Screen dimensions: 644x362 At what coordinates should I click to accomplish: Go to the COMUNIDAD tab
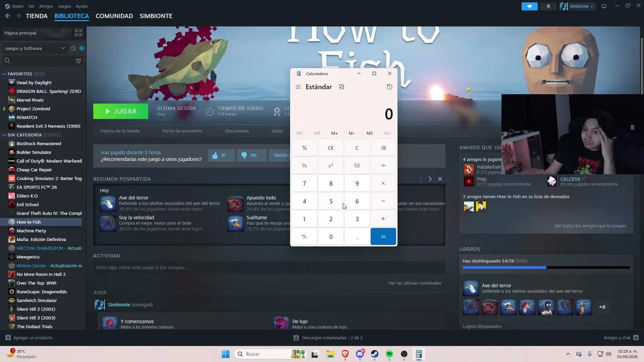pos(114,16)
